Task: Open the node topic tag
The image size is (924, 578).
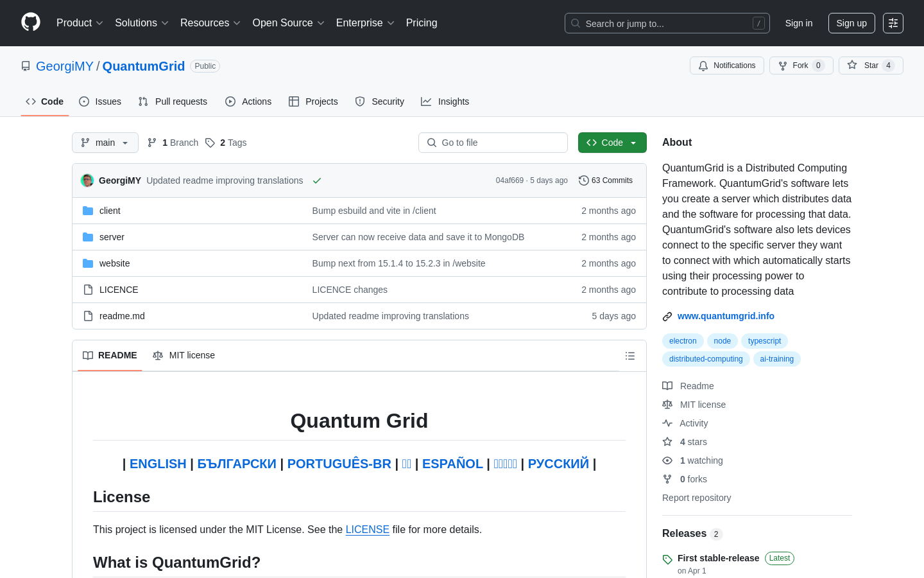Action: (722, 341)
